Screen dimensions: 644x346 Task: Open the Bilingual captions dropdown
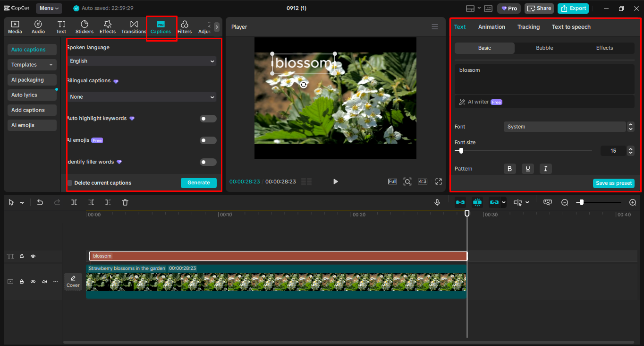tap(141, 96)
